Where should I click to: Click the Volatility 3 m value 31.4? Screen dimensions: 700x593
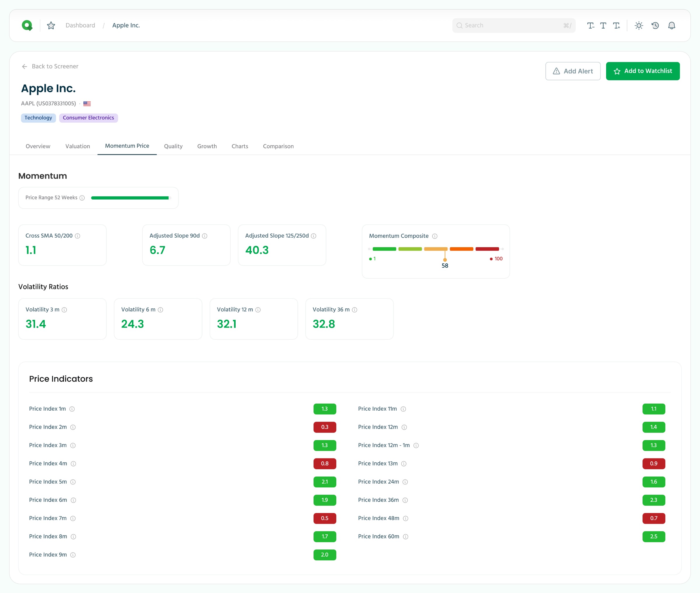[36, 324]
